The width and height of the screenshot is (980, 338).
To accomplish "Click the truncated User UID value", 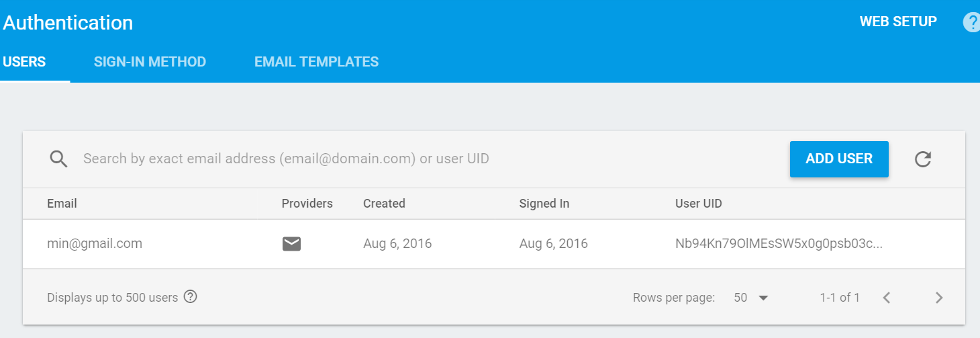I will [779, 244].
